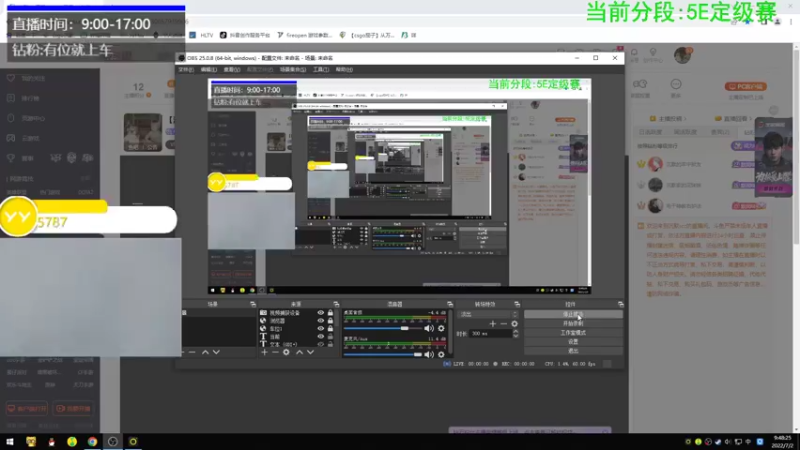
Task: Click the clock in the system tray
Action: [782, 442]
